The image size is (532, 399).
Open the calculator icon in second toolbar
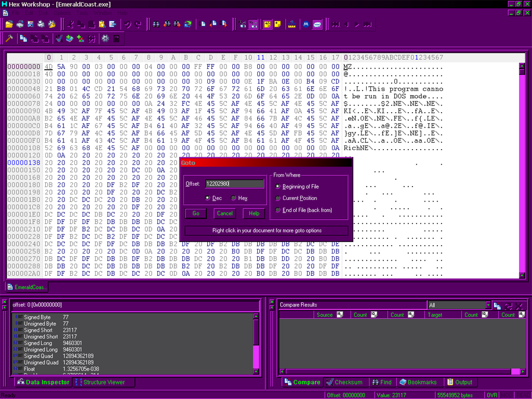[116, 38]
